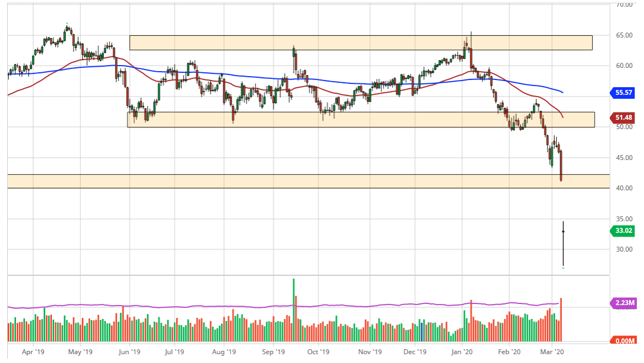Click the 65.00 price axis value

pyautogui.click(x=624, y=35)
